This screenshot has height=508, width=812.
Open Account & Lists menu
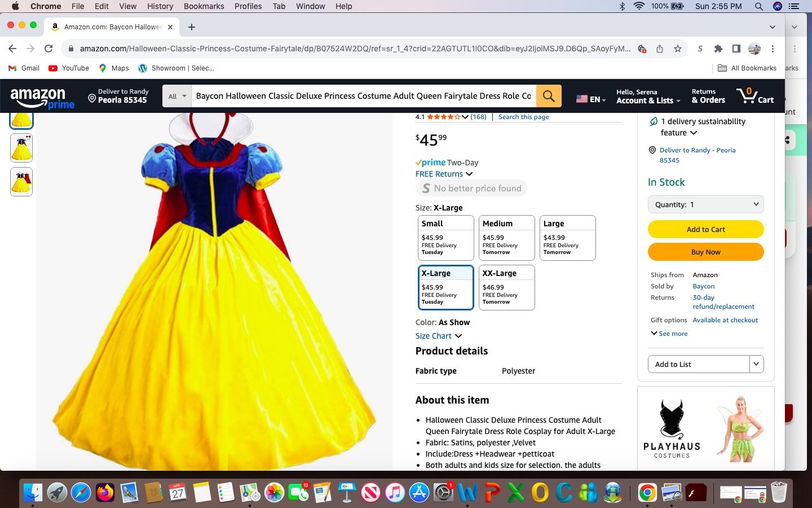tap(648, 96)
